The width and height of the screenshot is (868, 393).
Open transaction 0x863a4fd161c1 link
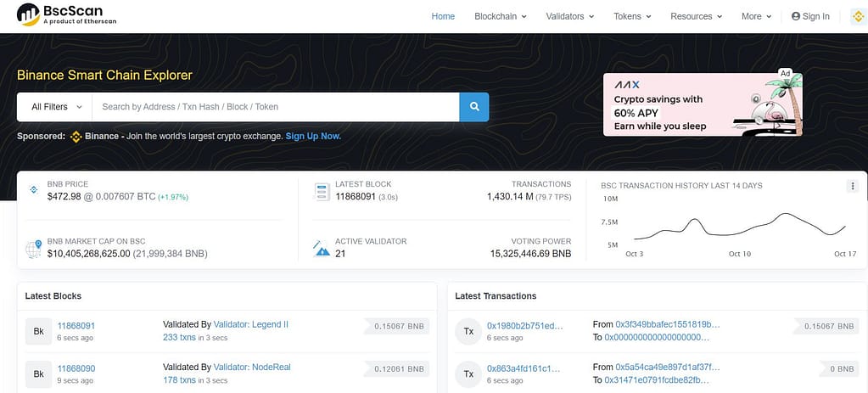coord(524,368)
